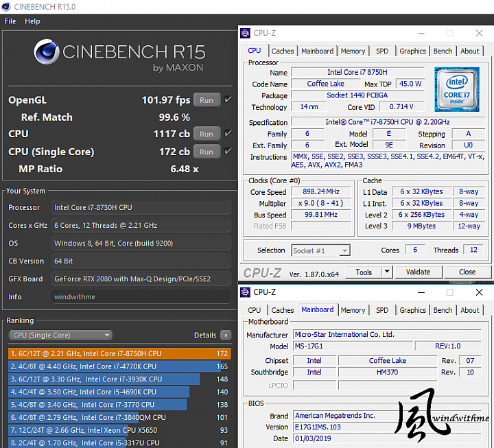Switch to Bench tab in lower CPU-Z window
The image size is (494, 448).
tap(443, 310)
